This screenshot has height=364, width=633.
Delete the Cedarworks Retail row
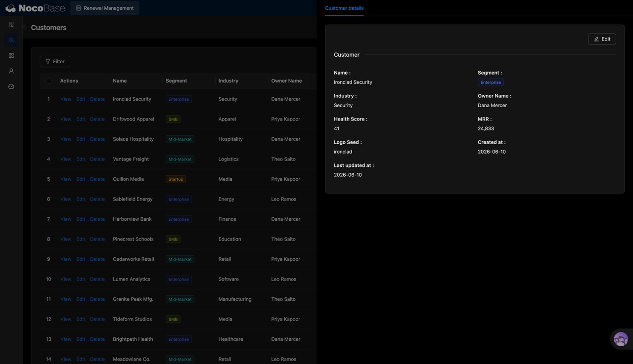[97, 259]
